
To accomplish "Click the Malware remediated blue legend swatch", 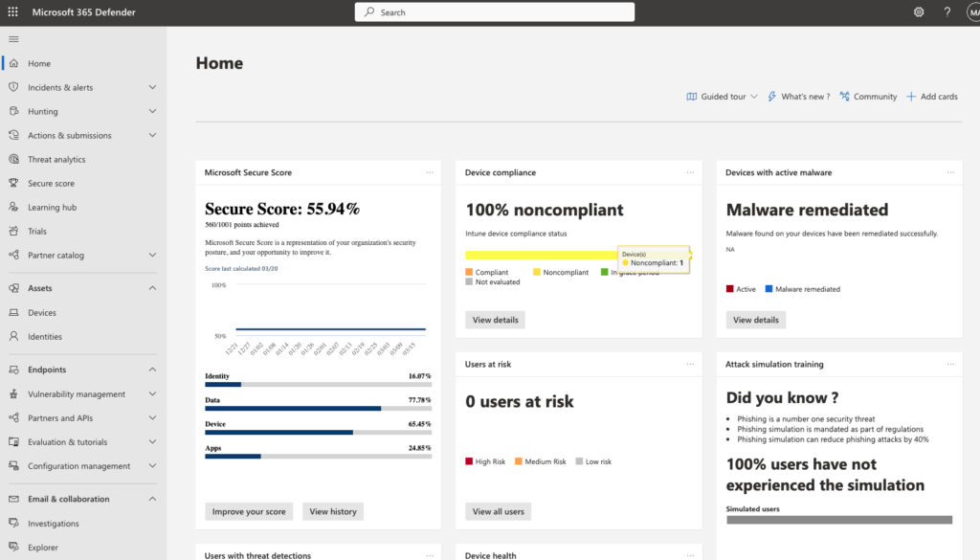I will click(768, 289).
